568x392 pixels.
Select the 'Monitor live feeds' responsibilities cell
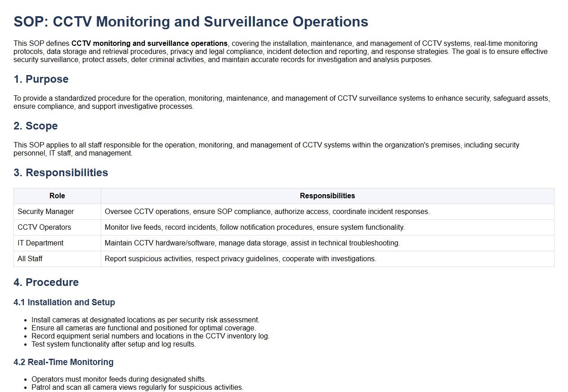[x=255, y=227]
